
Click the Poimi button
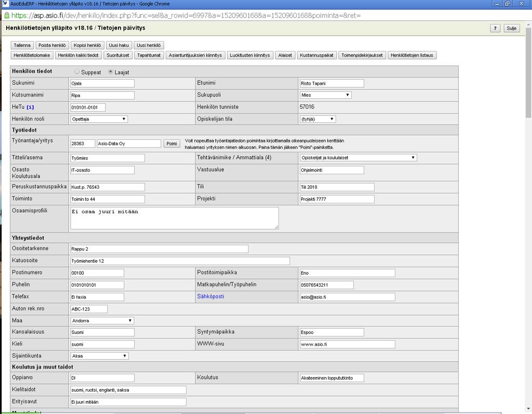pyautogui.click(x=171, y=144)
